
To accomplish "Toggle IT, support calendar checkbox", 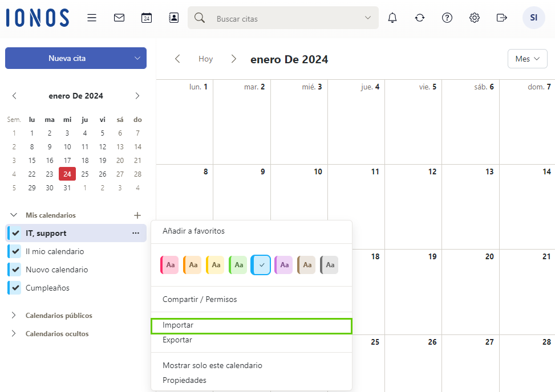I will (x=15, y=233).
